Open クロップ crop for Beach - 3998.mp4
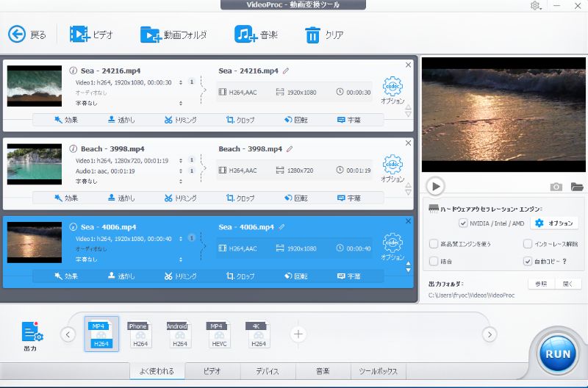 [240, 198]
